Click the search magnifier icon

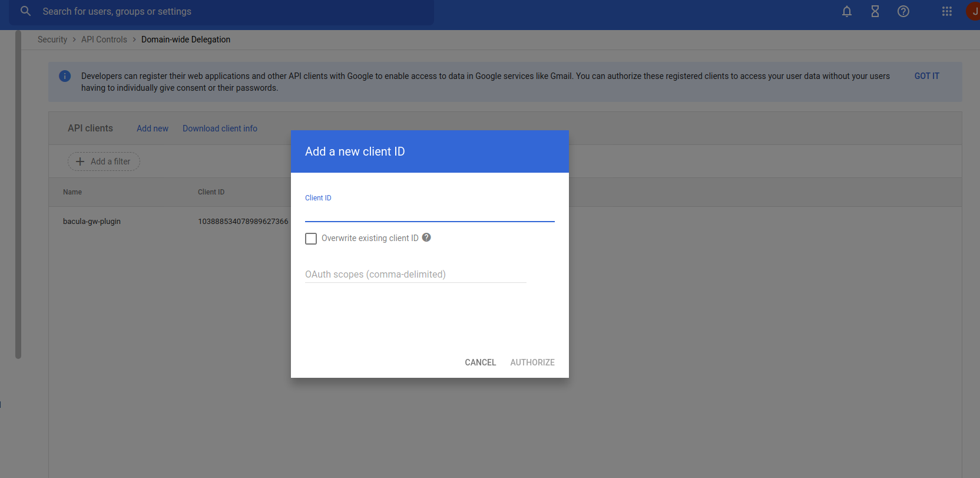tap(25, 11)
